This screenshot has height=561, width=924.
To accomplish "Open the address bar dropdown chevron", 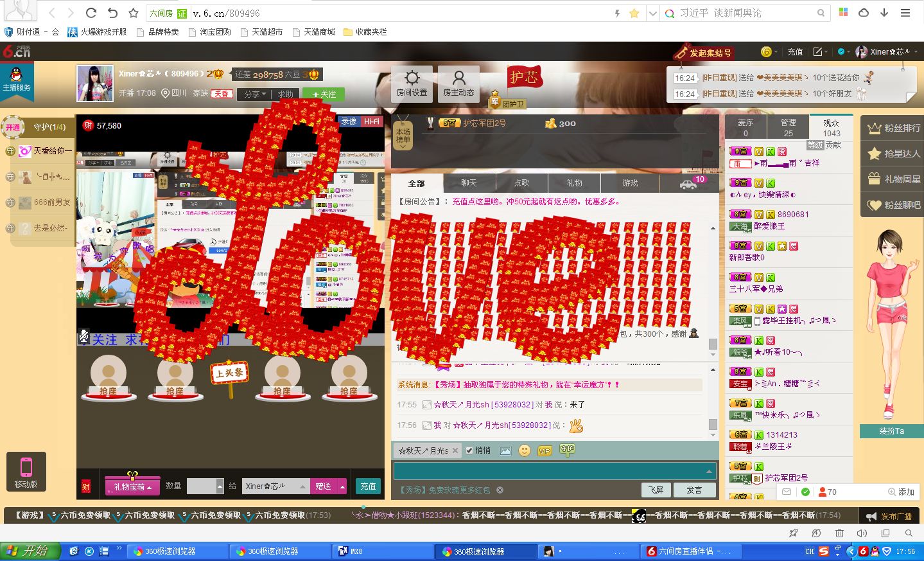I will coord(652,13).
